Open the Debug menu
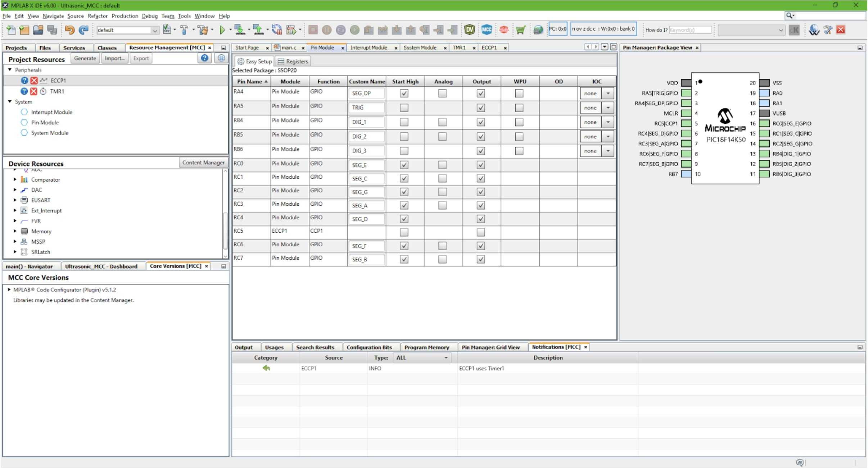The height and width of the screenshot is (469, 868). click(149, 16)
